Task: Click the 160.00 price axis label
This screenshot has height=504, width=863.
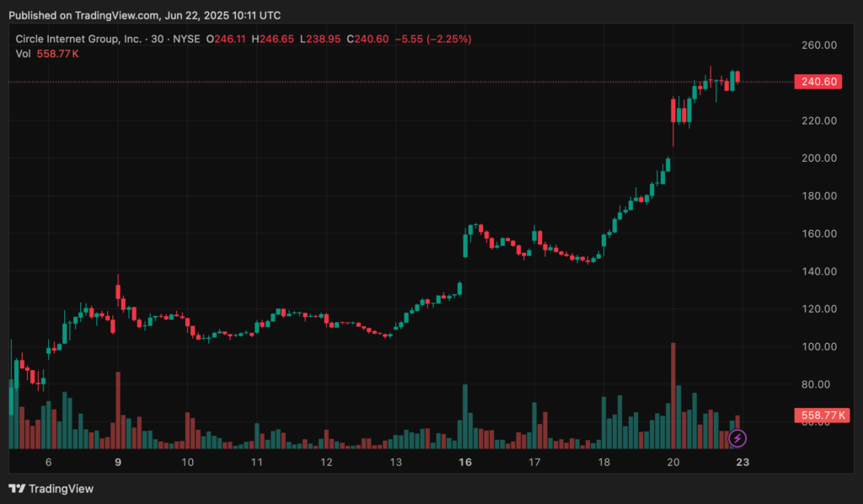Action: coord(819,233)
